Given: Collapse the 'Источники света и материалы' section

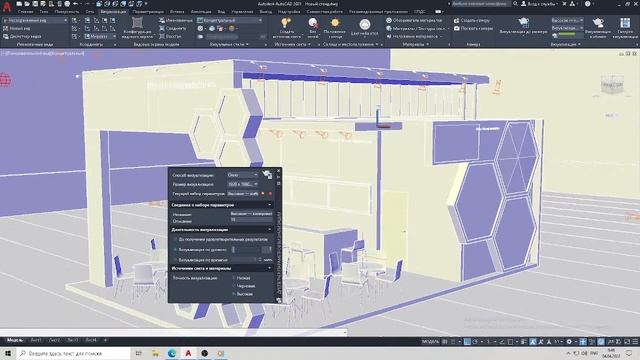Looking at the screenshot, I should [x=269, y=268].
